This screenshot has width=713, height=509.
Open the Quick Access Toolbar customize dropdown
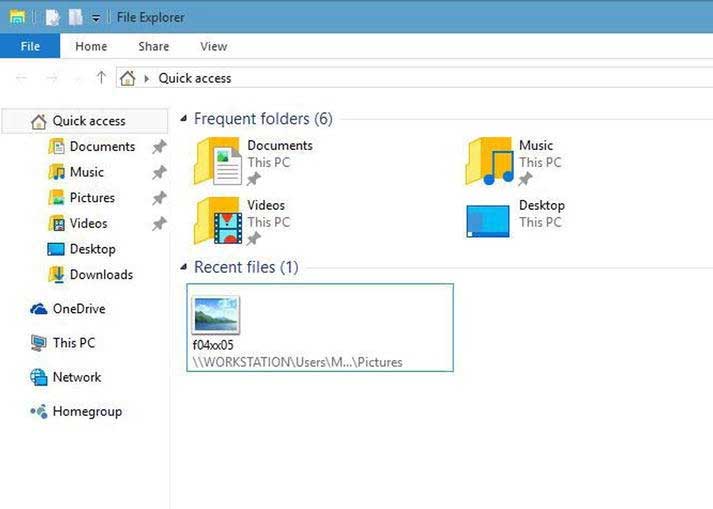point(96,17)
